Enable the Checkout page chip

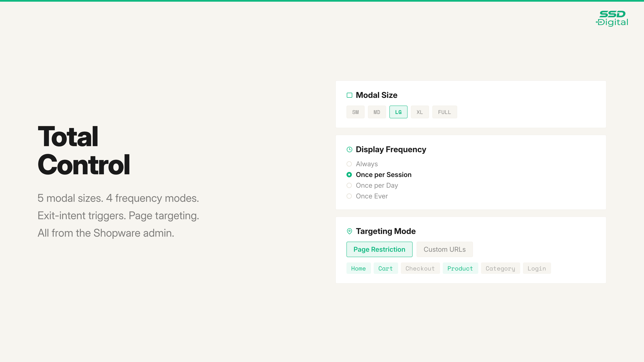(420, 268)
